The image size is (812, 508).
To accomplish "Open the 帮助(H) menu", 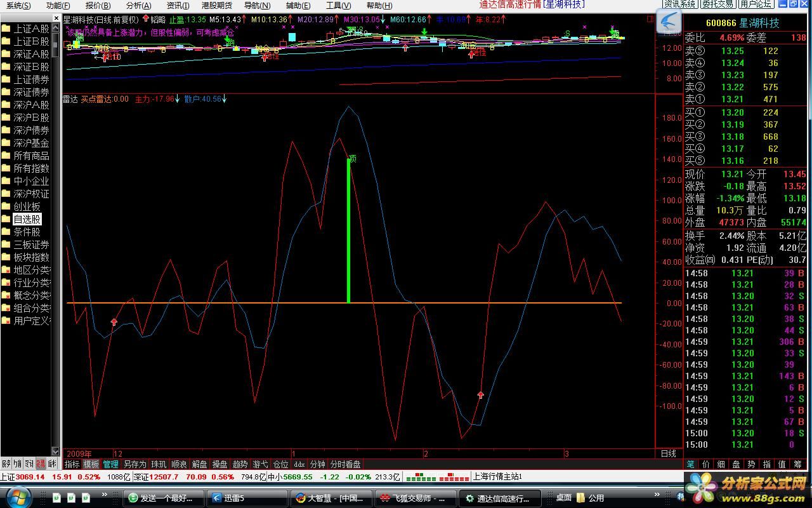I will click(x=379, y=5).
